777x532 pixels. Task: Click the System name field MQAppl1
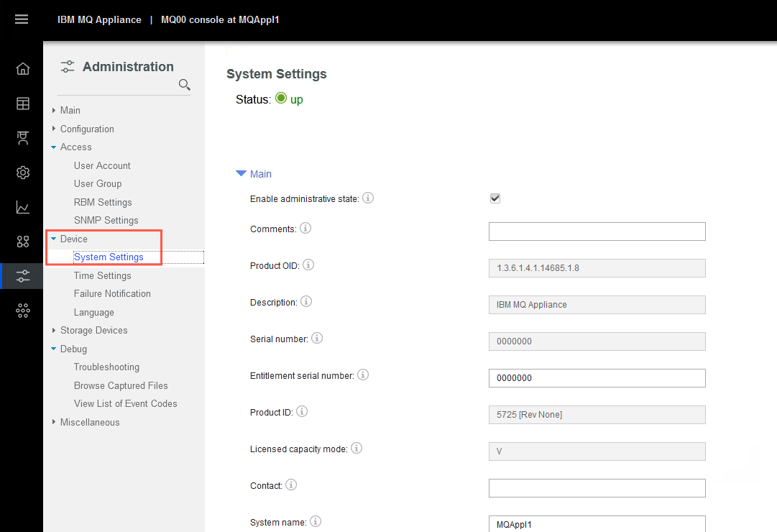click(597, 523)
